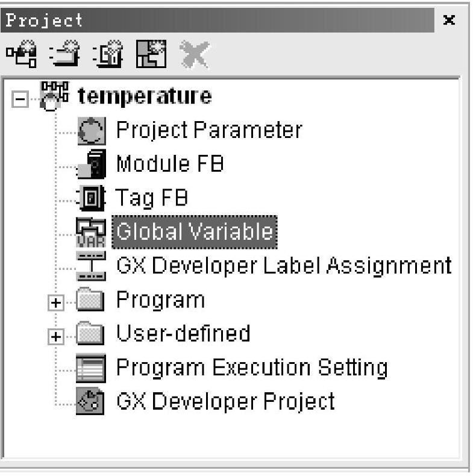Image resolution: width=476 pixels, height=476 pixels.
Task: Click the second toolbar new-item icon
Action: [x=64, y=54]
